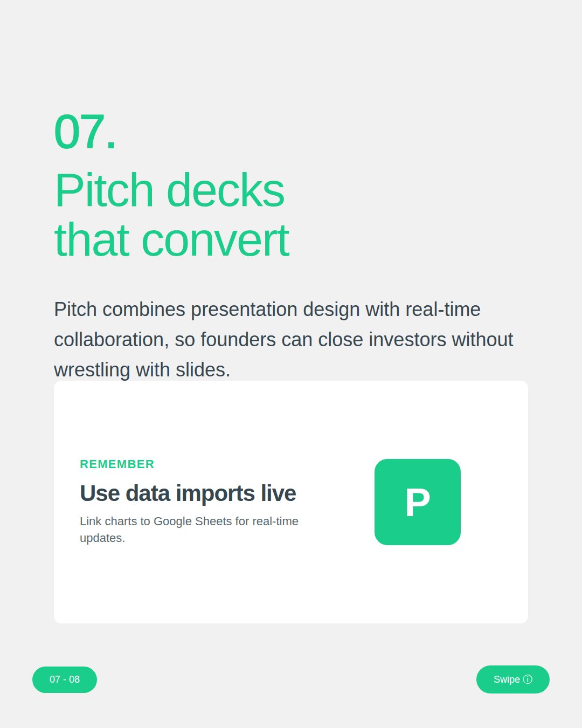Click the word Swipe inside the pill
This screenshot has width=582, height=728.
507,679
